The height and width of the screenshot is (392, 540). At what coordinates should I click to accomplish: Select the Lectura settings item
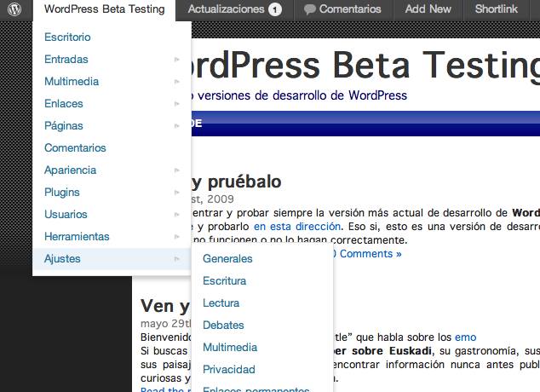point(221,303)
